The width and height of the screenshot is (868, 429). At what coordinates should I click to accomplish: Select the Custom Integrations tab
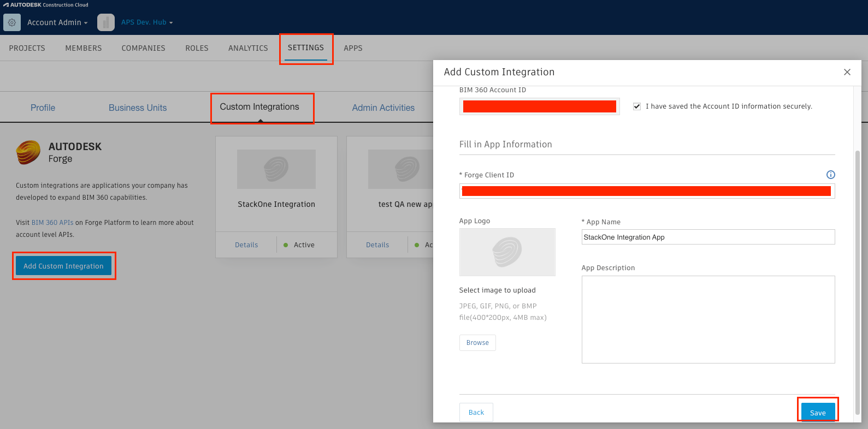pyautogui.click(x=259, y=107)
